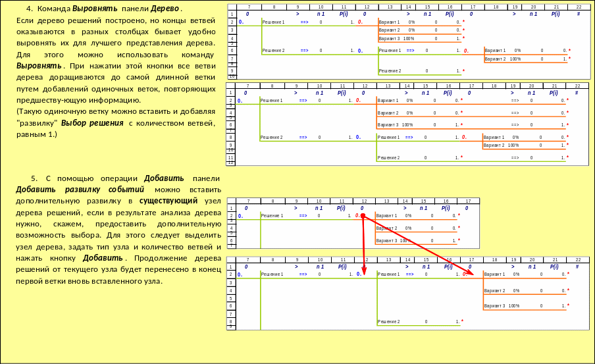Image resolution: width=595 pixels, height=364 pixels.
Task: Click column-13 "Решение 1" in the 9-row sheet
Action: (x=388, y=274)
